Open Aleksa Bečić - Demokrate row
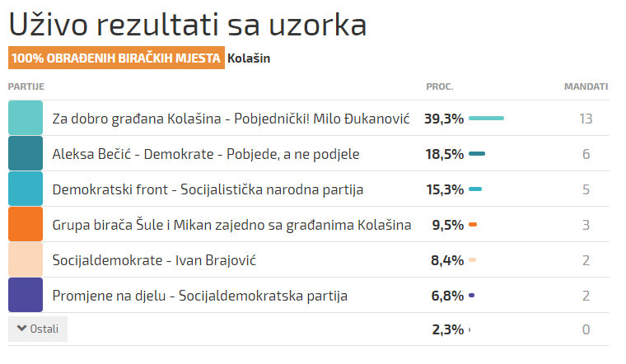Image resolution: width=626 pixels, height=364 pixels. 205,154
